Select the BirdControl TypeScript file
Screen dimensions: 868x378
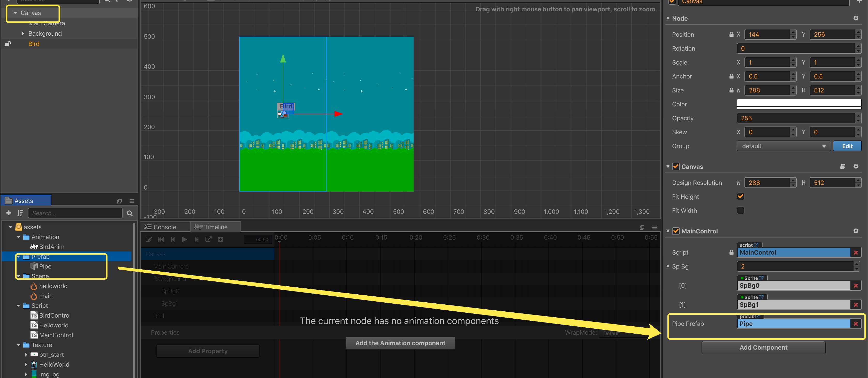coord(55,316)
